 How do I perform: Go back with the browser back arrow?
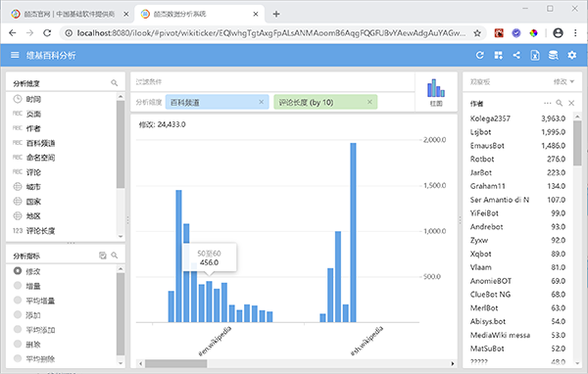(x=13, y=33)
